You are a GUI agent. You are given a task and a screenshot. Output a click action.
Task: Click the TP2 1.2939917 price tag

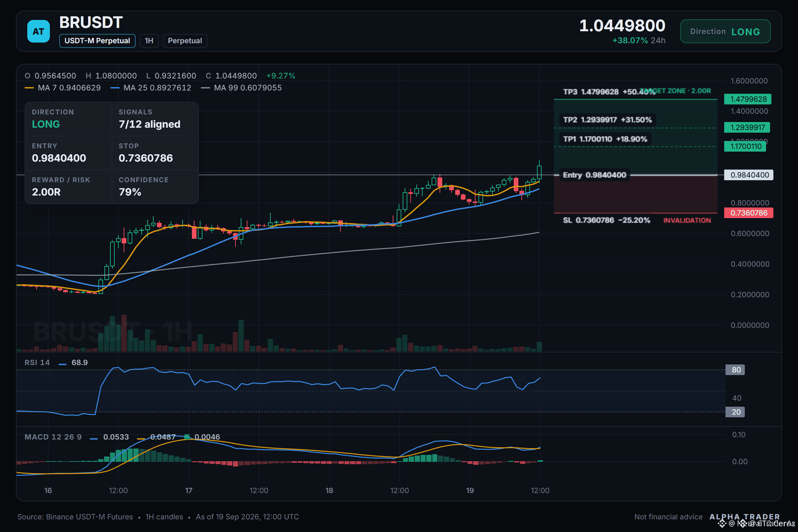click(x=747, y=127)
